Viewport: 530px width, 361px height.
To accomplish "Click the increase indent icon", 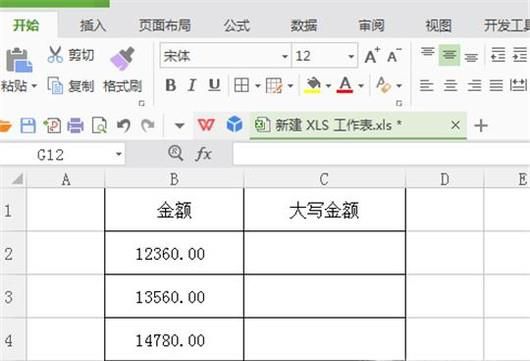I will 520,55.
